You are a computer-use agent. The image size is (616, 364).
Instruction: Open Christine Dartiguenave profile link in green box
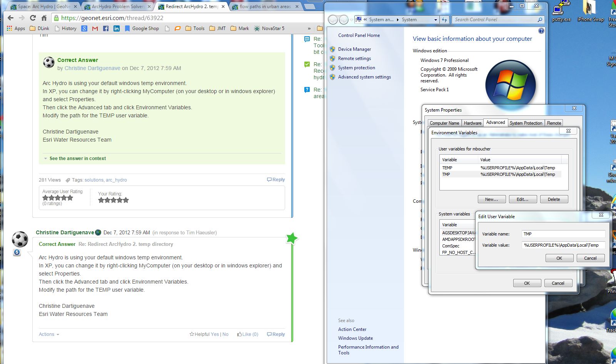(x=92, y=68)
